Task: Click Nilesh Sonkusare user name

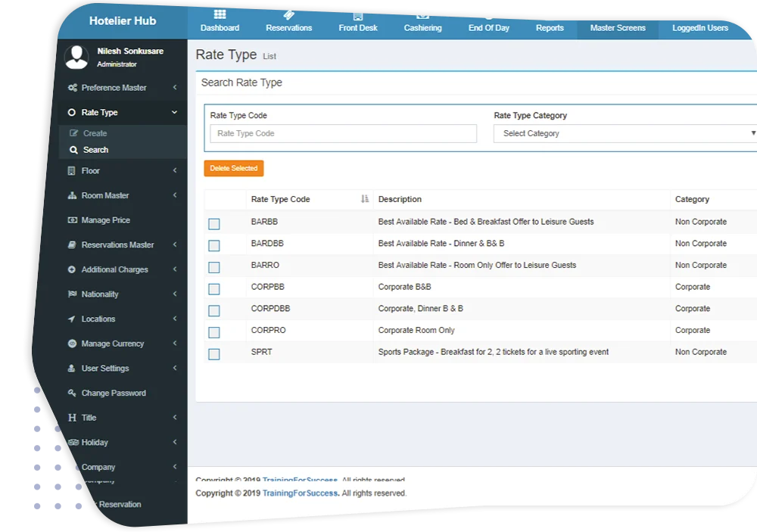Action: (130, 51)
